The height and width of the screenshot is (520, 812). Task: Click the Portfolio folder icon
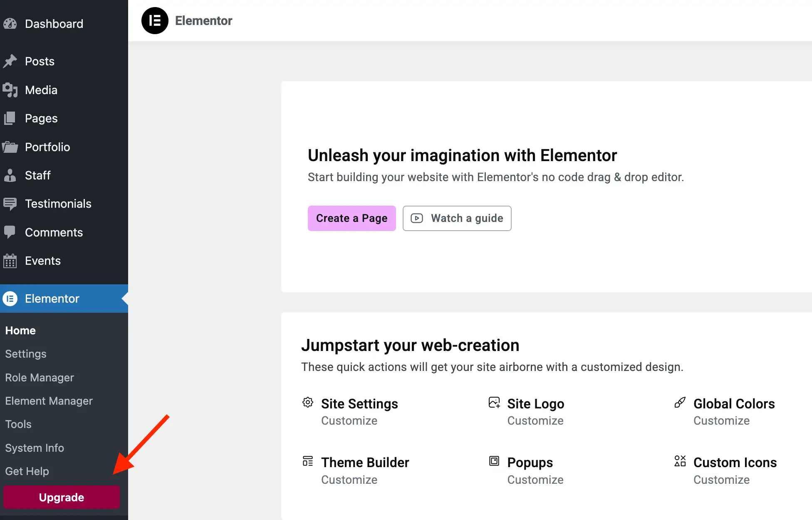click(10, 147)
